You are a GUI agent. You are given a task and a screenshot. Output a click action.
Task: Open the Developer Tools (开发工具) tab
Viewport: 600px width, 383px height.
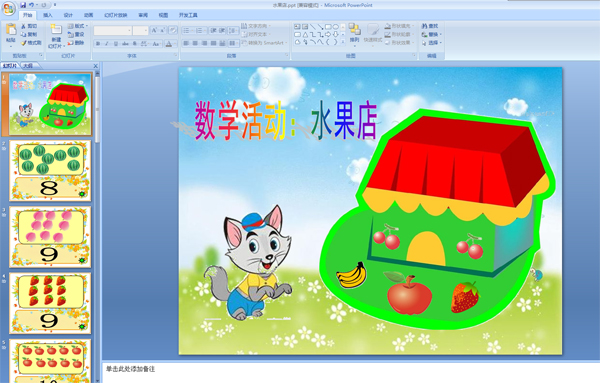pos(188,15)
